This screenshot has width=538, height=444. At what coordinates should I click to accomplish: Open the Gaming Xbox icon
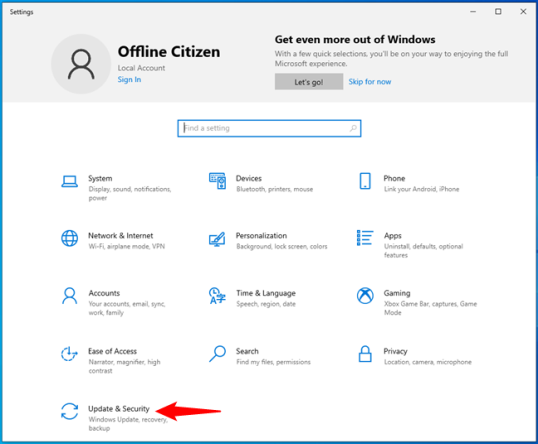pyautogui.click(x=365, y=295)
